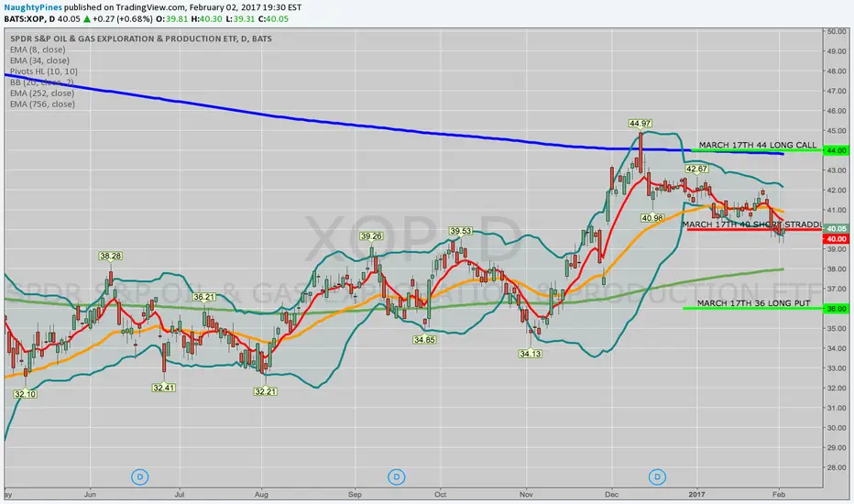This screenshot has width=854, height=504.
Task: Click the dividend marker near December
Action: click(657, 477)
